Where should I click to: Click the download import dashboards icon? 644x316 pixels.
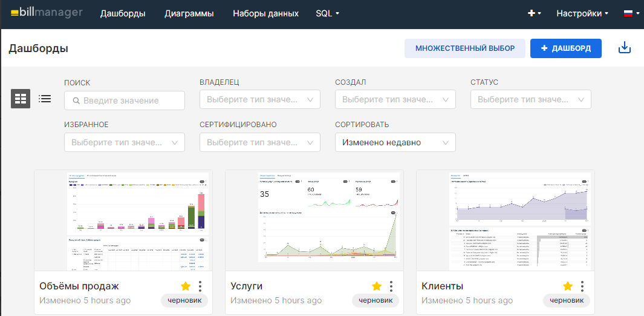624,48
